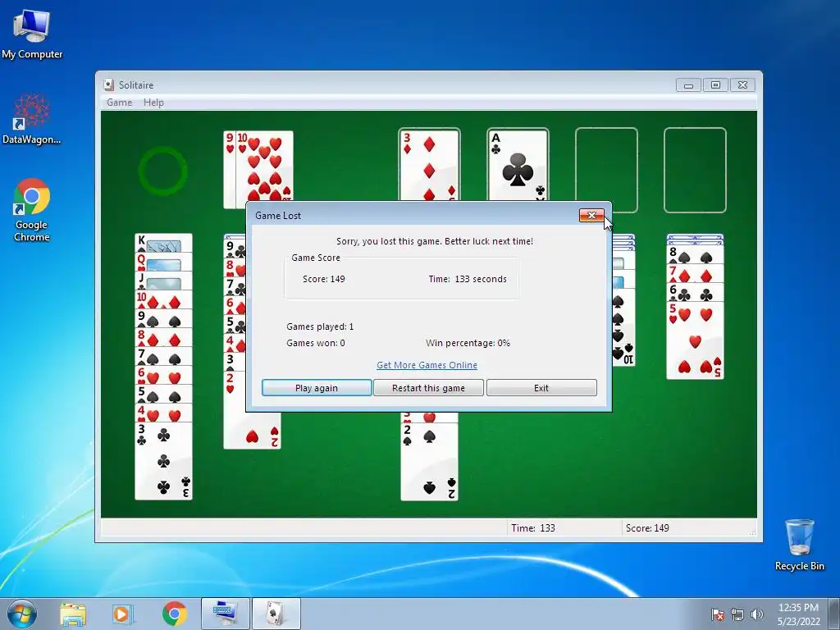Select the 5 of hearts in last column
This screenshot has width=840, height=630.
pos(695,340)
